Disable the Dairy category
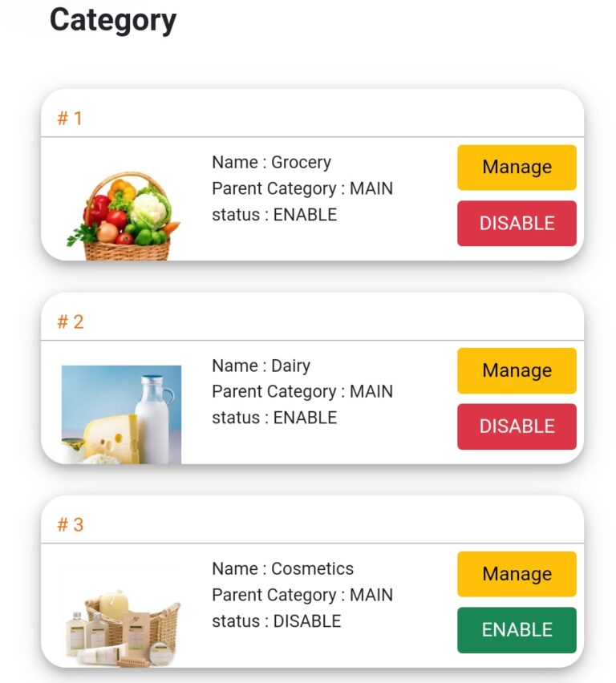This screenshot has width=616, height=683. (x=517, y=426)
